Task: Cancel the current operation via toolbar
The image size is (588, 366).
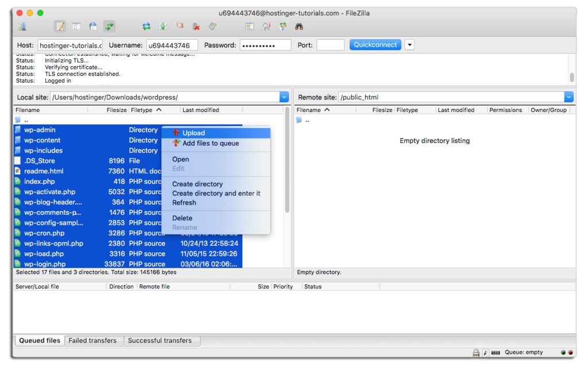Action: (x=180, y=26)
